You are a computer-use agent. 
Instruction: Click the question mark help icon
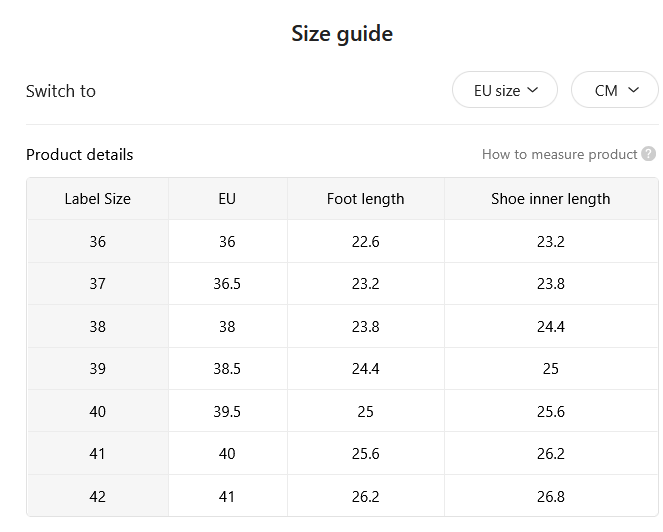click(x=648, y=154)
